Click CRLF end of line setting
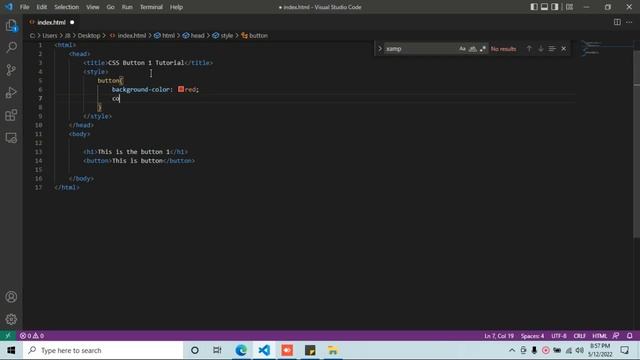 580,336
